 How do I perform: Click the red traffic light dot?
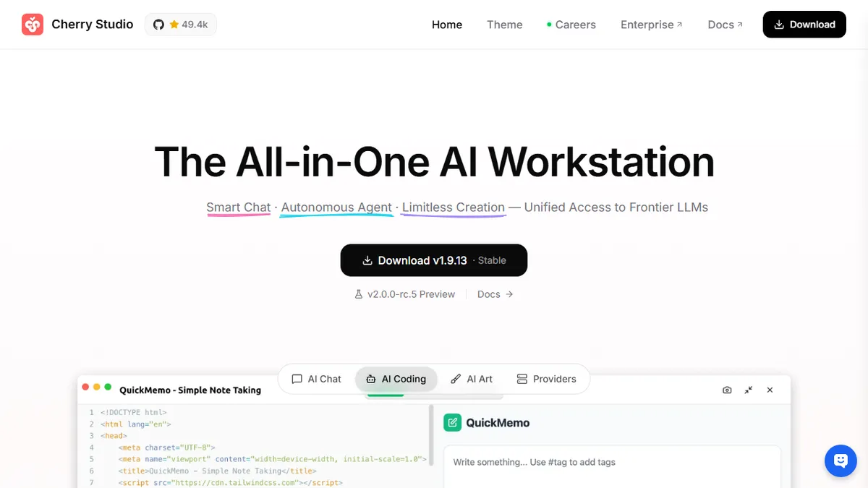86,387
